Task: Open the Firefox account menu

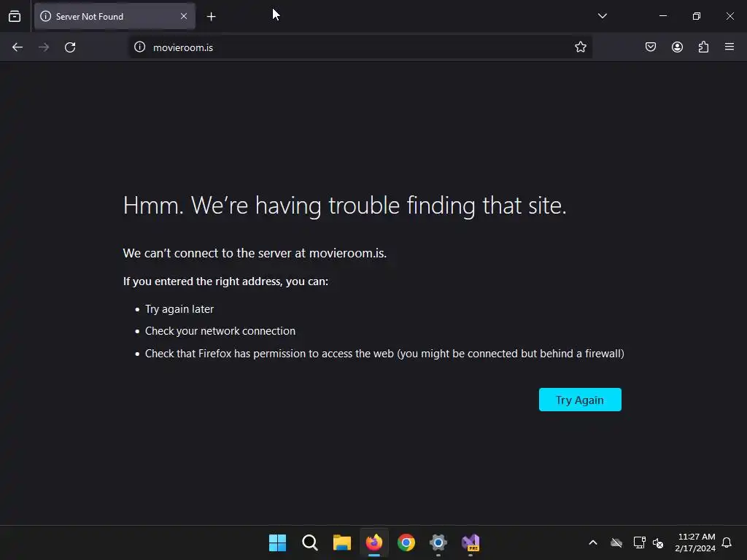Action: click(677, 47)
